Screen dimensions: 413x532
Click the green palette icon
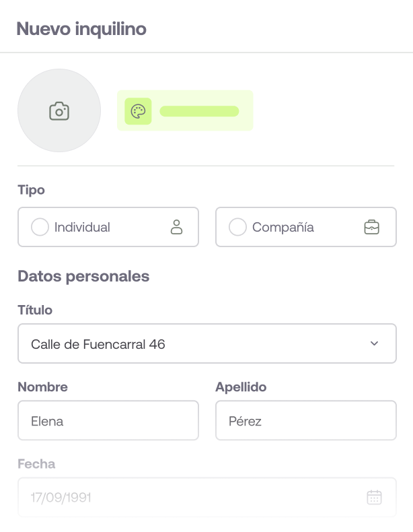[x=138, y=111]
